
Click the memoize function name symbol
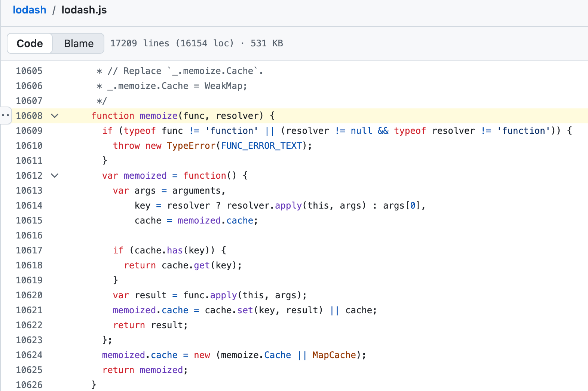click(159, 116)
